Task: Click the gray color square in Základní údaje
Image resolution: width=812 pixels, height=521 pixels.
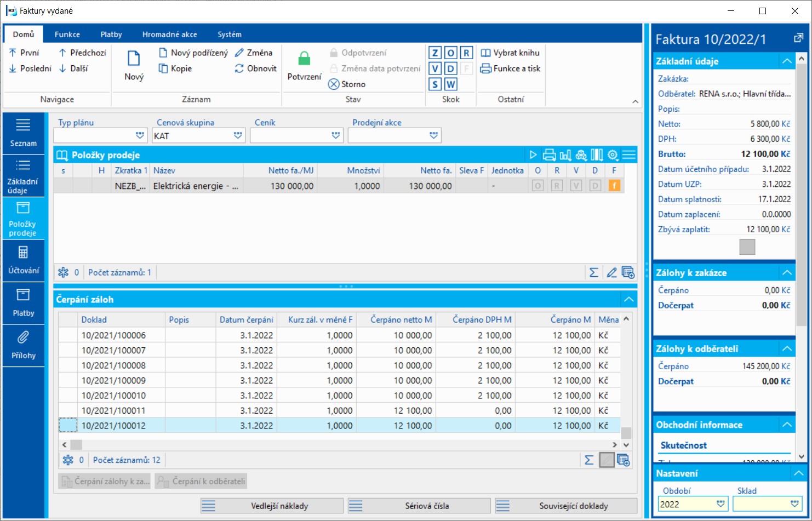Action: 747,247
